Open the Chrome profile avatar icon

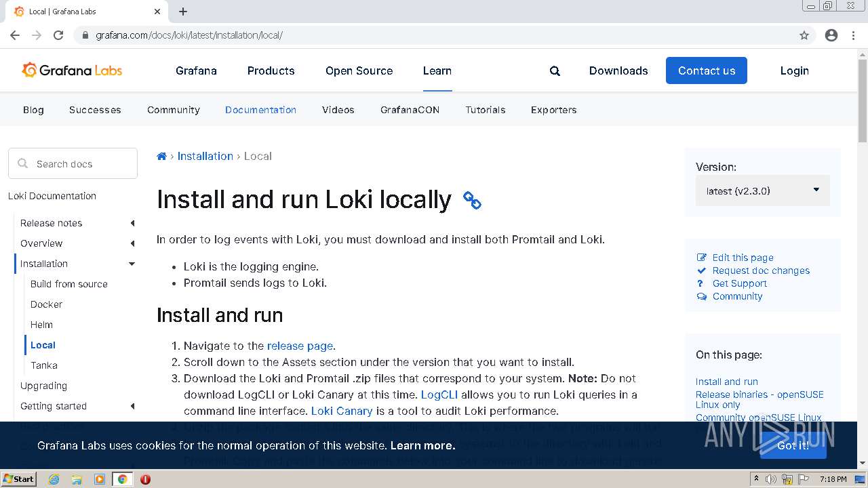(x=831, y=35)
